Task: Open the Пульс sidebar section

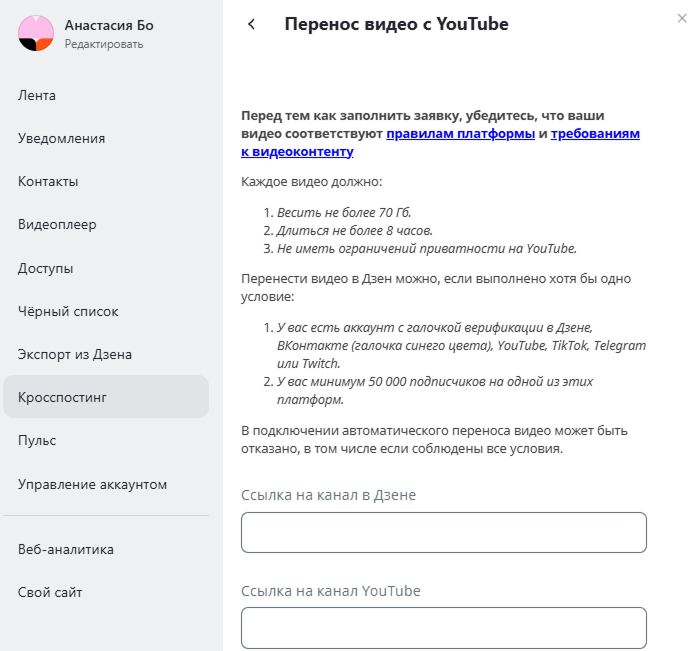Action: click(x=37, y=440)
